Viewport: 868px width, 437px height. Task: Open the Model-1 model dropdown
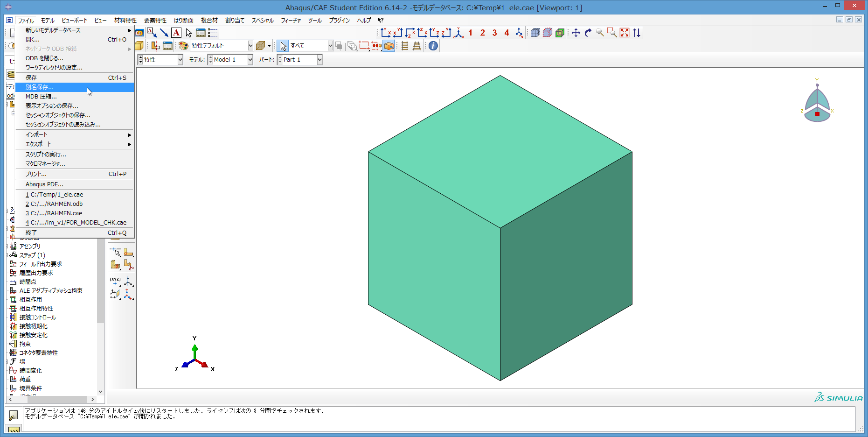250,60
